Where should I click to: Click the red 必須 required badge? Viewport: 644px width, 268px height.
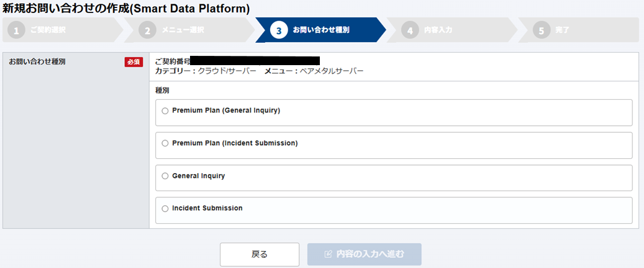(x=134, y=62)
